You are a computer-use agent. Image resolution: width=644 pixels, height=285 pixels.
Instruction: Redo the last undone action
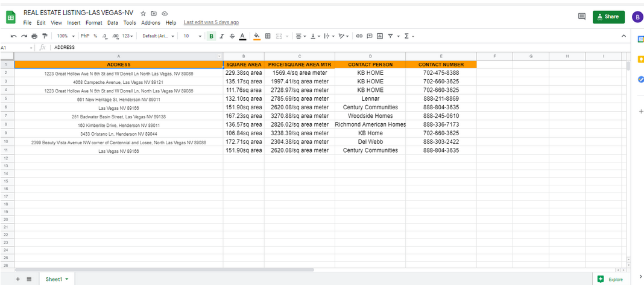pyautogui.click(x=24, y=36)
